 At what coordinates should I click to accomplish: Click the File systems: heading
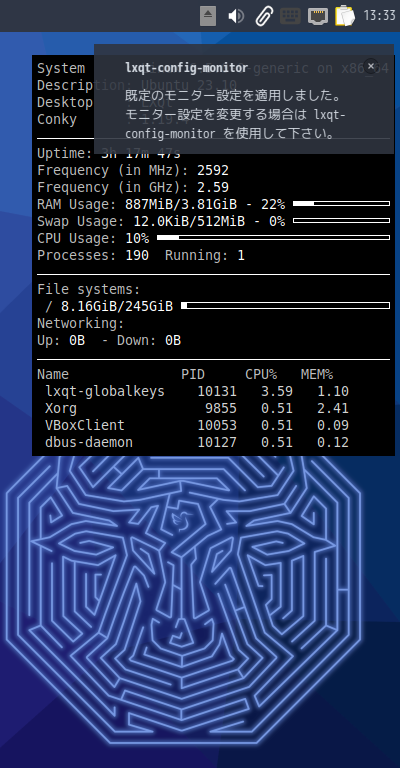pyautogui.click(x=89, y=289)
